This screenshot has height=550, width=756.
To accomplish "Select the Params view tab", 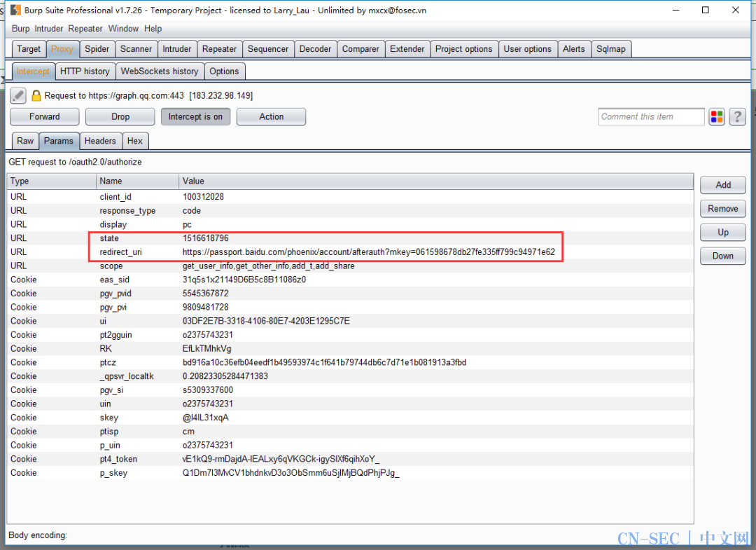I will click(x=59, y=141).
